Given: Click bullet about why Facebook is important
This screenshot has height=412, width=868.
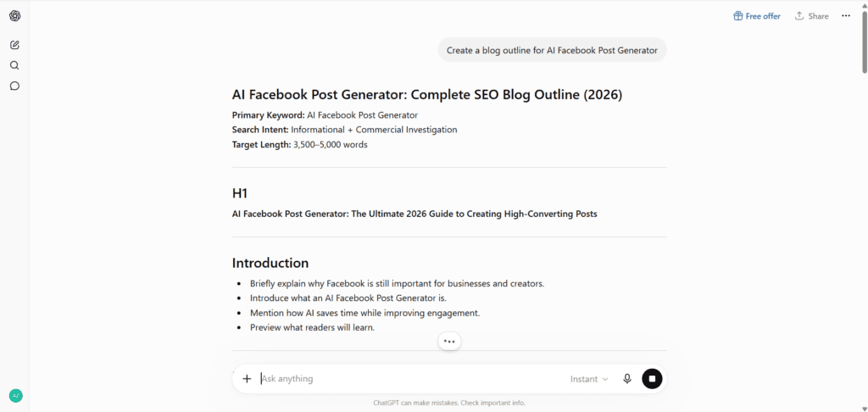Looking at the screenshot, I should (398, 283).
